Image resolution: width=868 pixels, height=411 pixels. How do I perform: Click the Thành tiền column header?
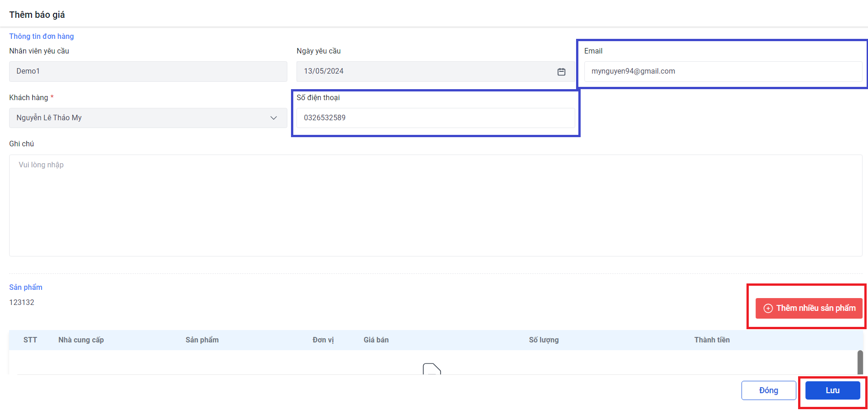712,340
